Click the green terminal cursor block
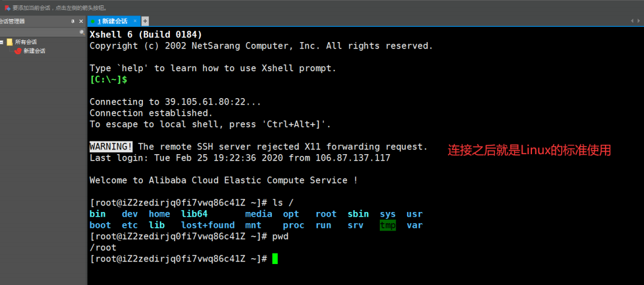Screen dimensions: 644x285 [x=275, y=259]
